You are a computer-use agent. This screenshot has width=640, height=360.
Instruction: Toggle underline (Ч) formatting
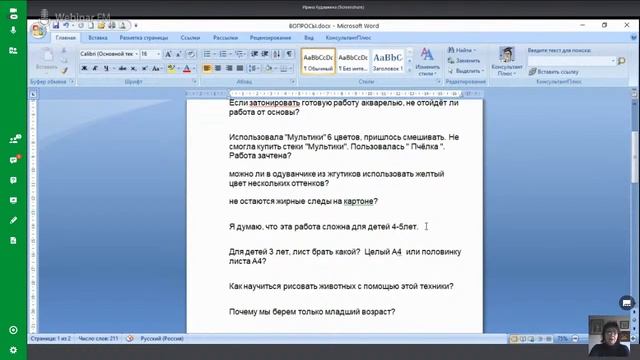[106, 68]
